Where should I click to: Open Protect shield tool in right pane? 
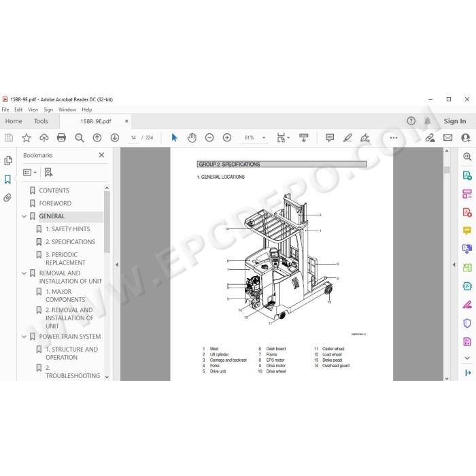click(x=467, y=323)
